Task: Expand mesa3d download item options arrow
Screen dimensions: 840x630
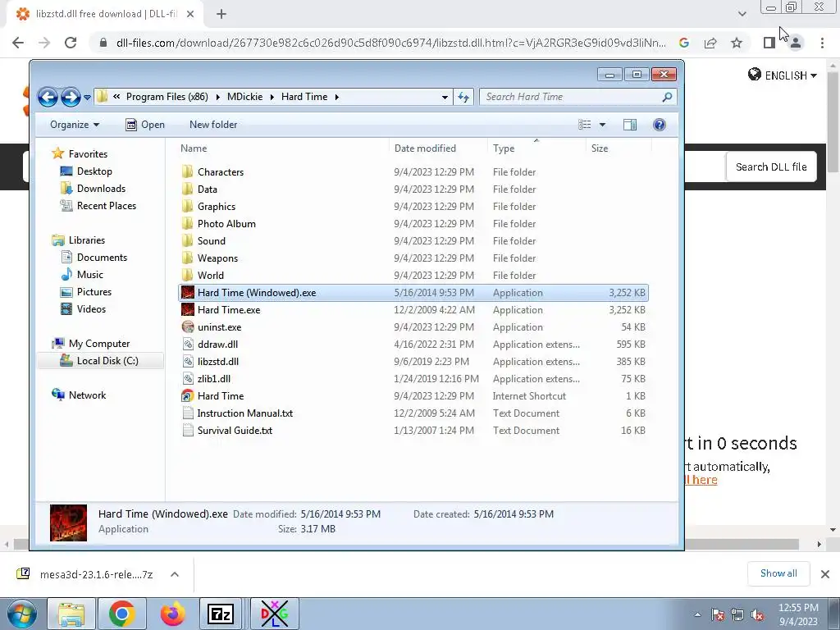Action: [x=174, y=574]
